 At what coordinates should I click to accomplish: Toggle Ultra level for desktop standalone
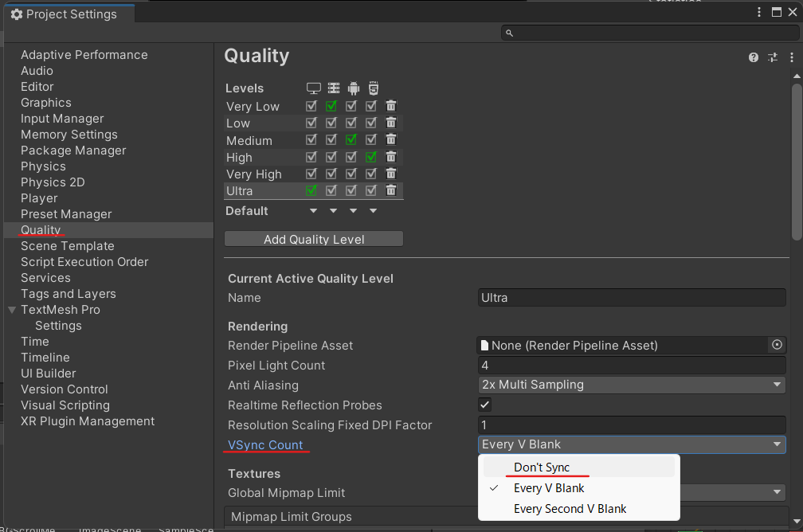pyautogui.click(x=311, y=190)
